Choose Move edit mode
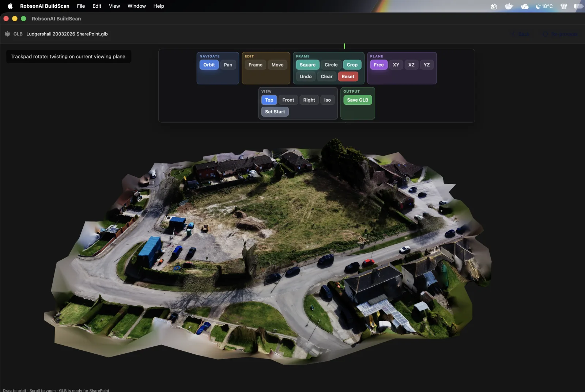 (278, 65)
